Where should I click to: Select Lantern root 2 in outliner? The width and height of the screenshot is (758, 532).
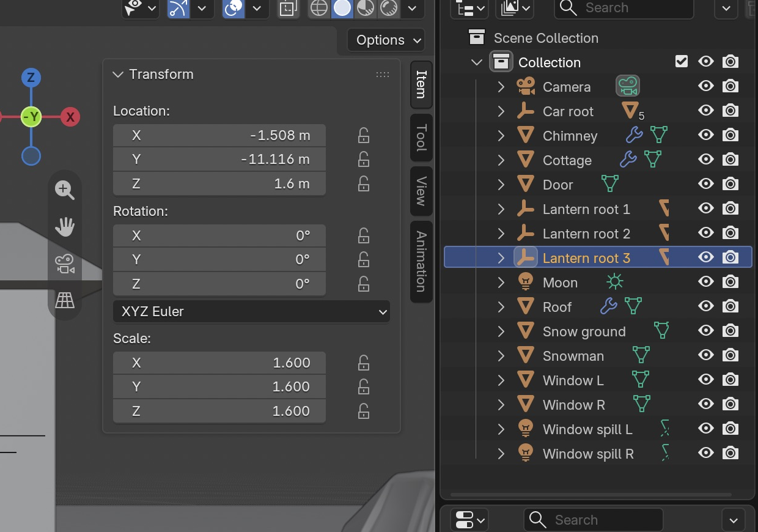586,234
